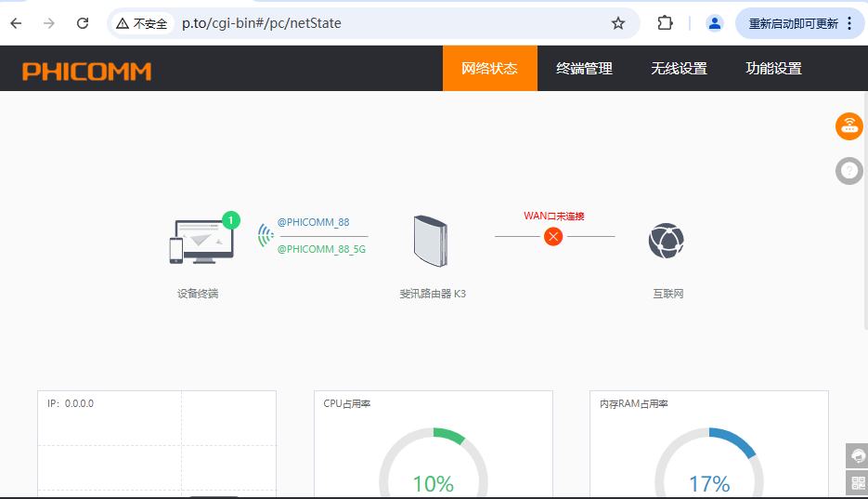Viewport: 868px width, 499px height.
Task: Click the WAN口未连接 warning text
Action: coord(554,216)
